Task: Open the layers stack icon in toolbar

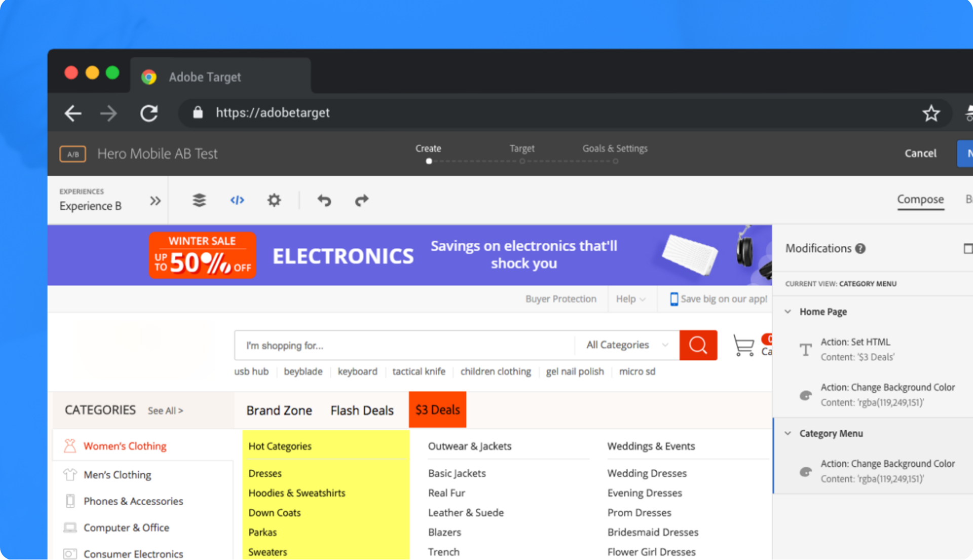Action: pyautogui.click(x=199, y=200)
